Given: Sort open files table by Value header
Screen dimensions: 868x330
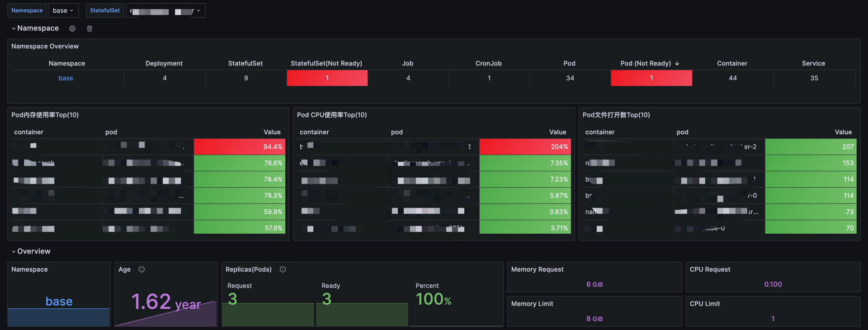Looking at the screenshot, I should pyautogui.click(x=843, y=132).
